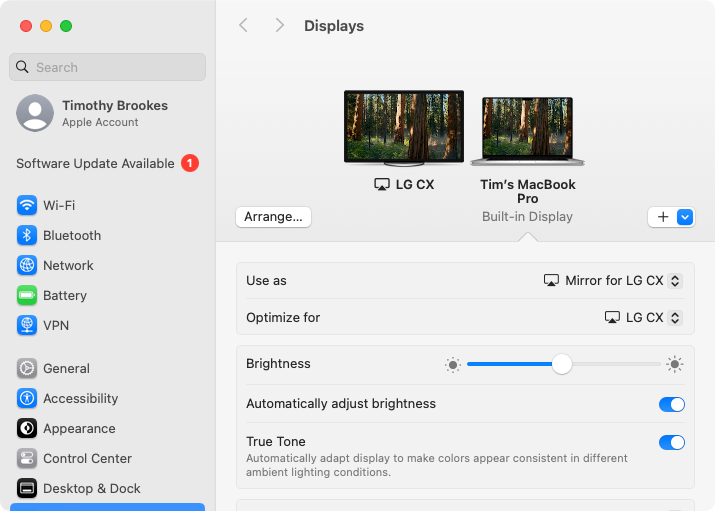This screenshot has width=715, height=511.
Task: Click the user account avatar icon
Action: point(35,113)
